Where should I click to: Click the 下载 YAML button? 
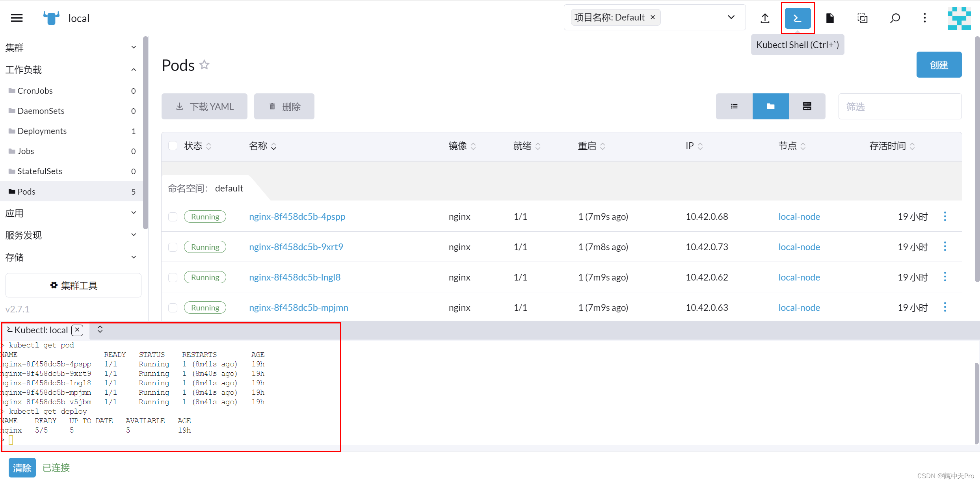click(204, 106)
